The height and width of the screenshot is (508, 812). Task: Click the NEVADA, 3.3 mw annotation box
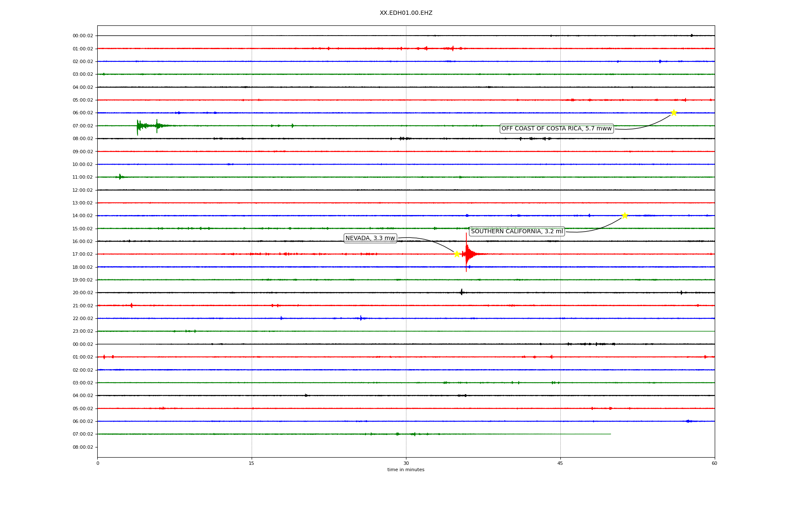pos(370,238)
